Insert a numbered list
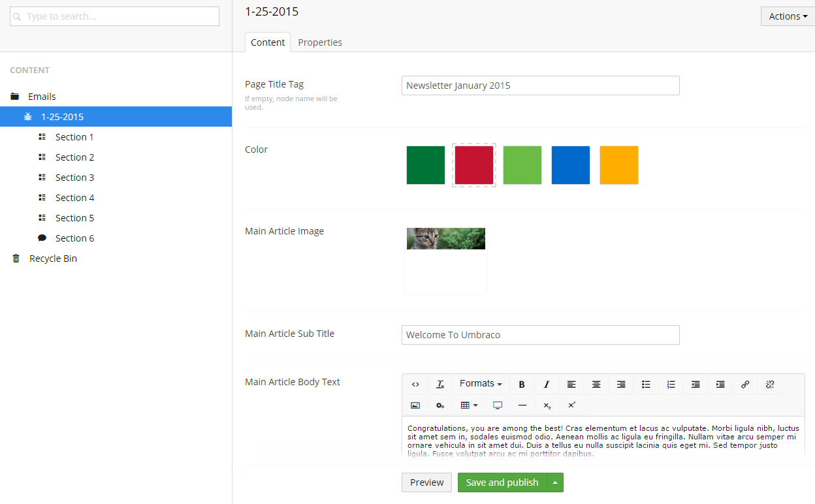The image size is (815, 504). (671, 385)
